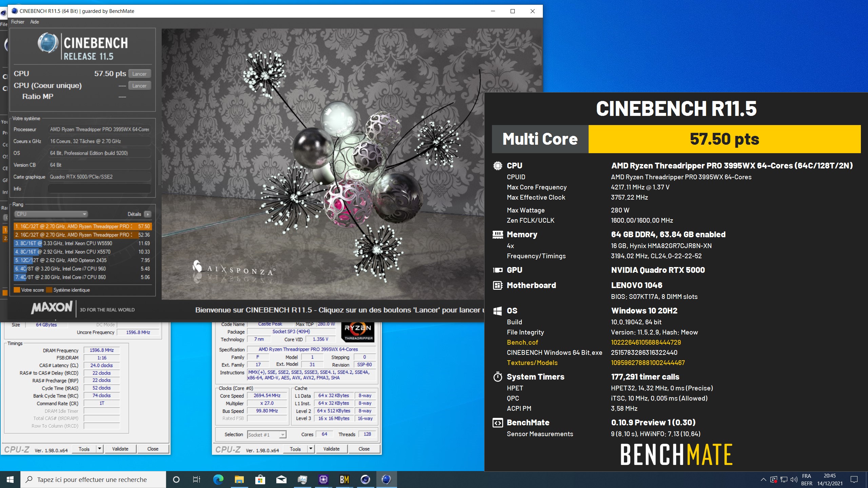Click Close in left CPU-Z memory window
The height and width of the screenshot is (488, 868).
pos(153,449)
